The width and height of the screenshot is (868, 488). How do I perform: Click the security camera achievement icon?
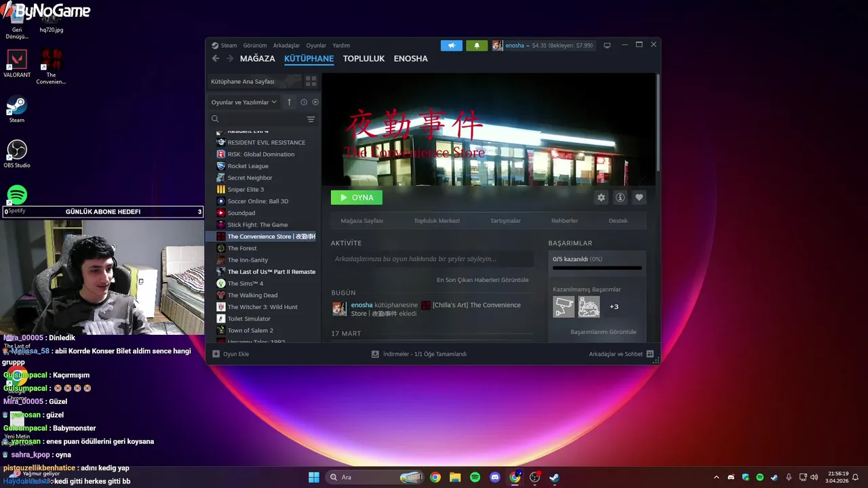point(564,306)
